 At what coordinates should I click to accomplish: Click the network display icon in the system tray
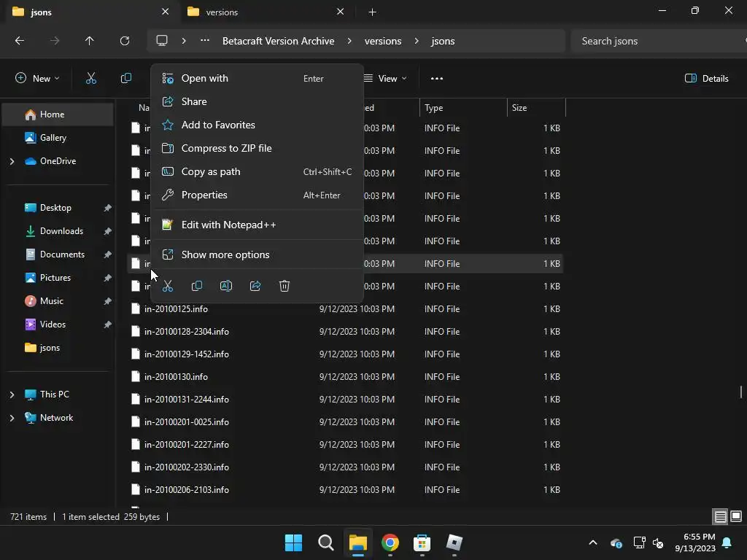[x=639, y=542]
